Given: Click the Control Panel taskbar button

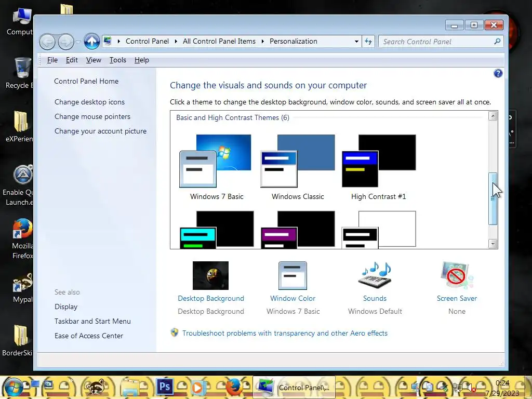Looking at the screenshot, I should [x=294, y=387].
